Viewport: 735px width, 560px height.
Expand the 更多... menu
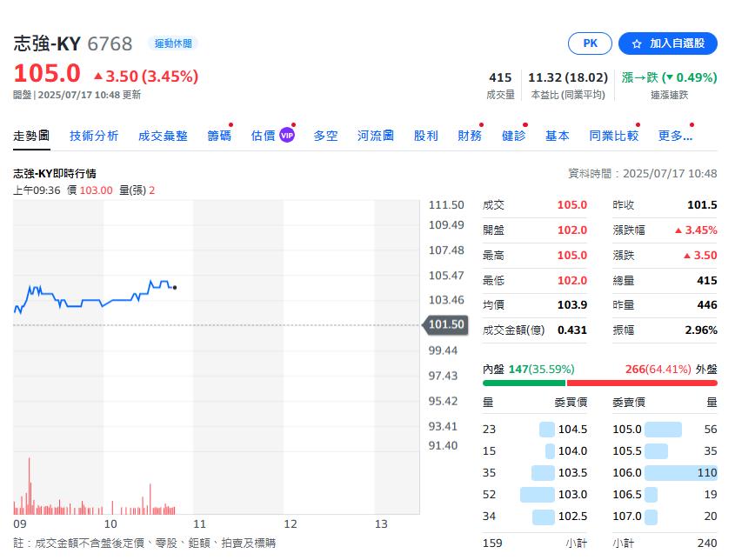point(675,136)
